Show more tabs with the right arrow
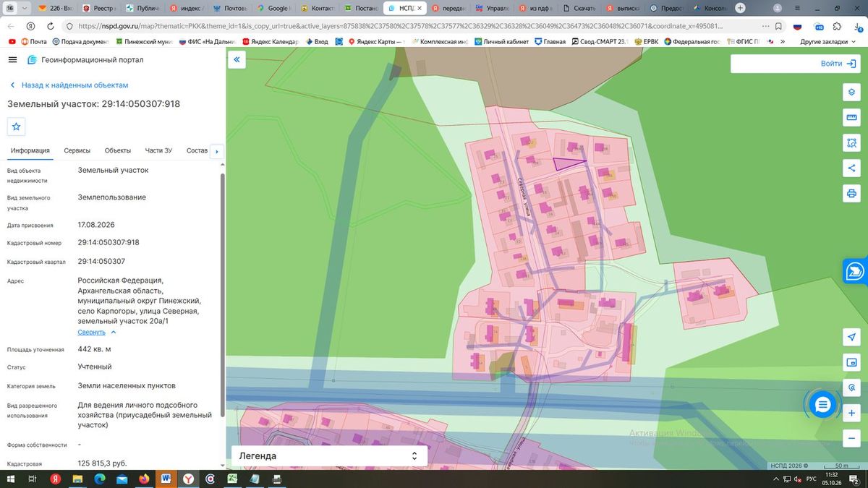 [x=216, y=151]
